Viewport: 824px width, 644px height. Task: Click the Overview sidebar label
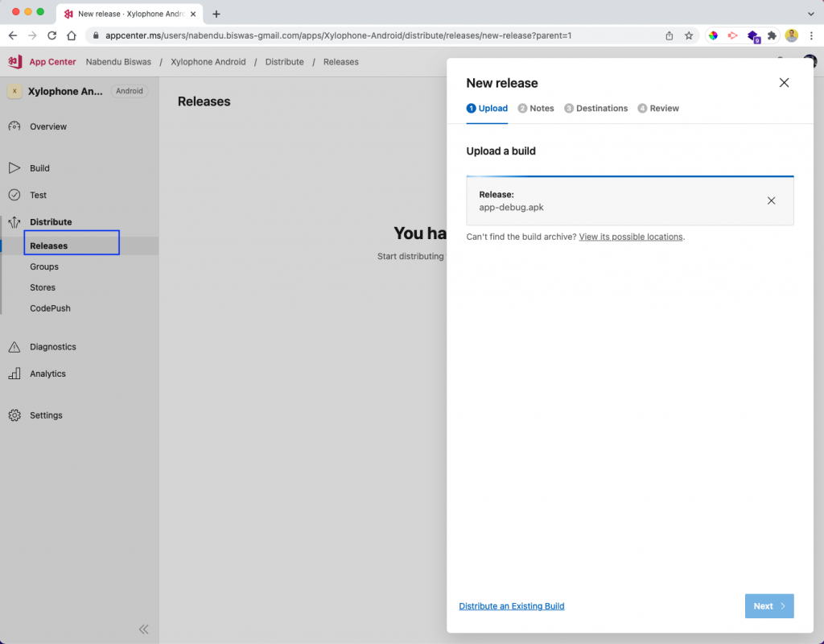(x=48, y=126)
